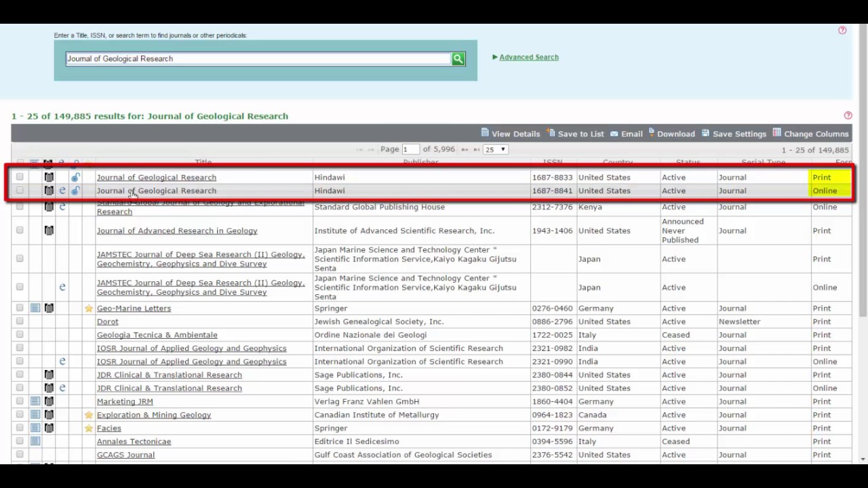Click refereed icon on Exploration & Mining Geology row

[49, 415]
